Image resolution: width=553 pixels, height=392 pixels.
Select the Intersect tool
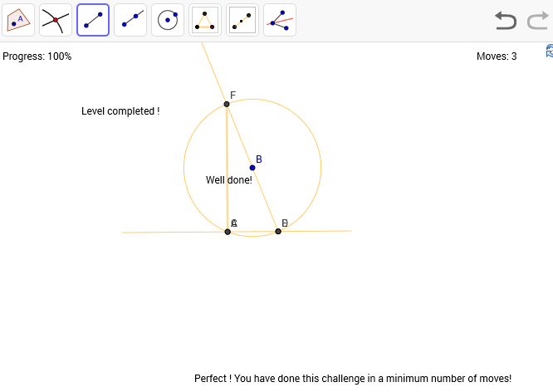56,20
